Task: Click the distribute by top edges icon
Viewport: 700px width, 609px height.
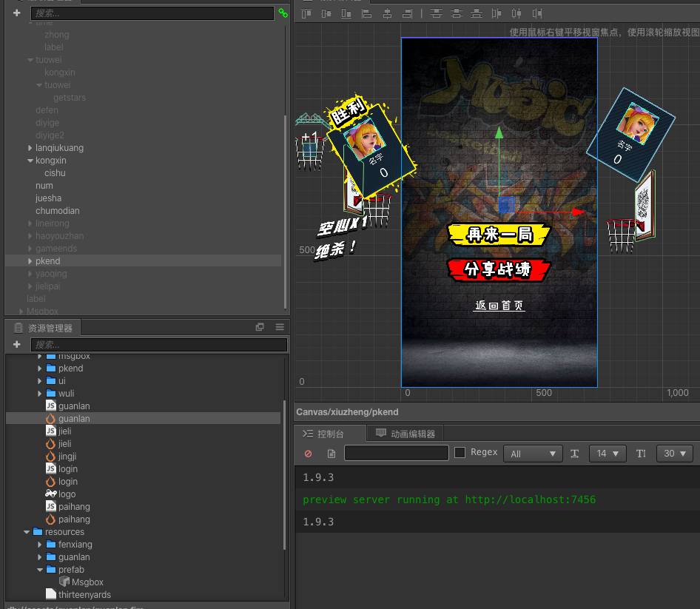Action: (x=436, y=14)
